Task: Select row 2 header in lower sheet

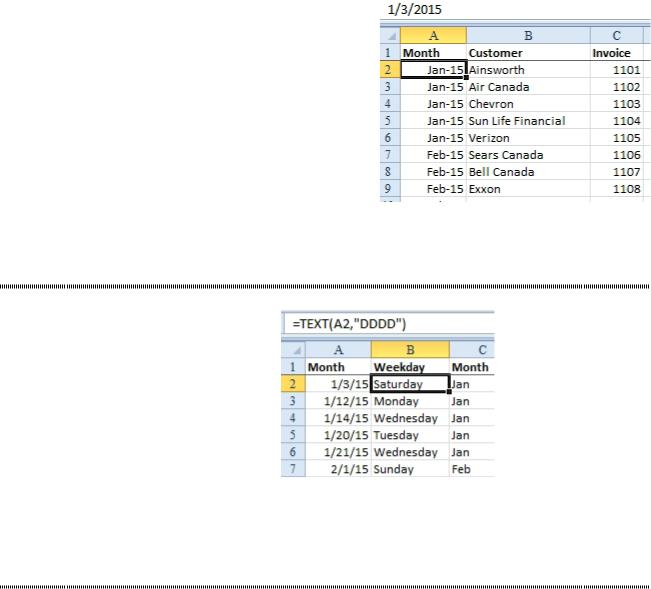Action: point(294,384)
